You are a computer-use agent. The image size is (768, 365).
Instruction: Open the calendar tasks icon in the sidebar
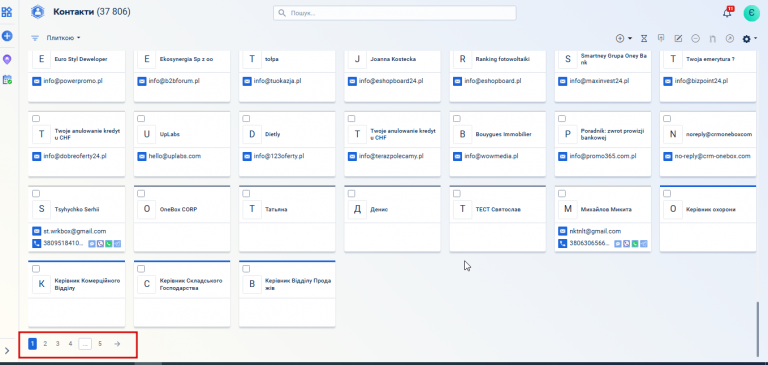[x=7, y=79]
